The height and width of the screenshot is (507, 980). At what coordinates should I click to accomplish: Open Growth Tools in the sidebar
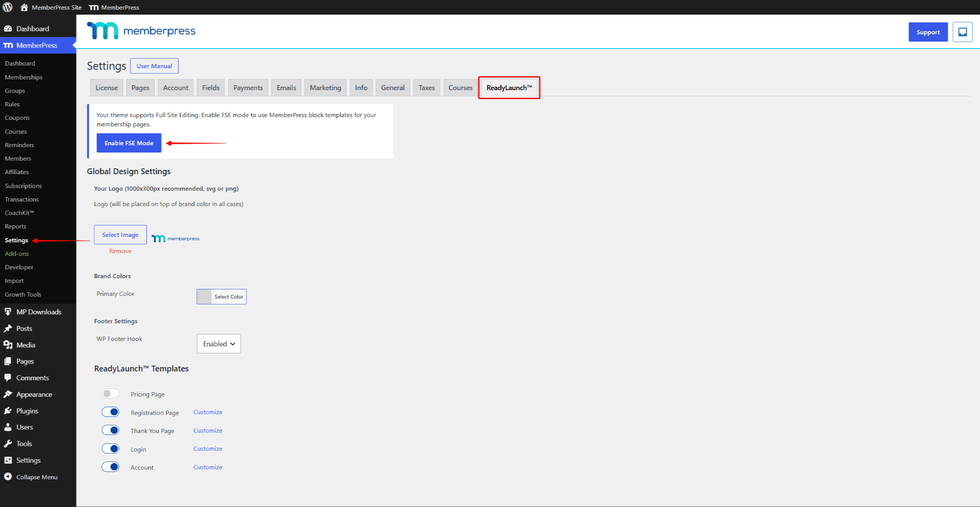tap(23, 294)
